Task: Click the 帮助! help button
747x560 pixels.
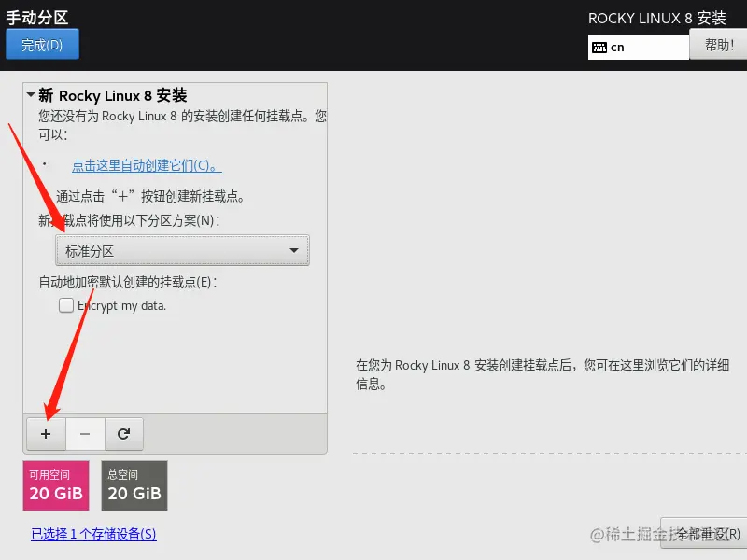Action: click(718, 45)
